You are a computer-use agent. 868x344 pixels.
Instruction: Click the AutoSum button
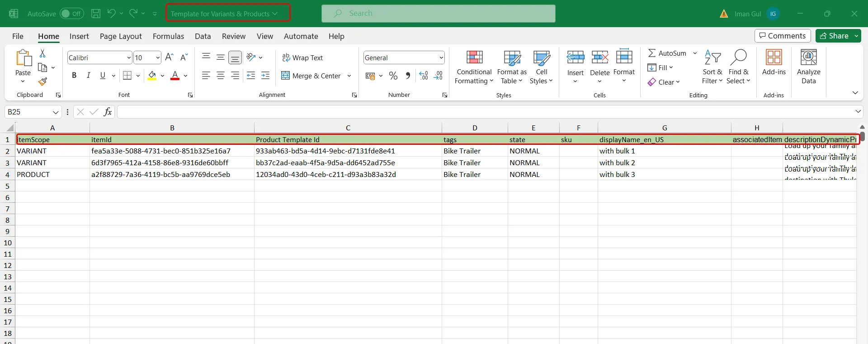(x=667, y=53)
